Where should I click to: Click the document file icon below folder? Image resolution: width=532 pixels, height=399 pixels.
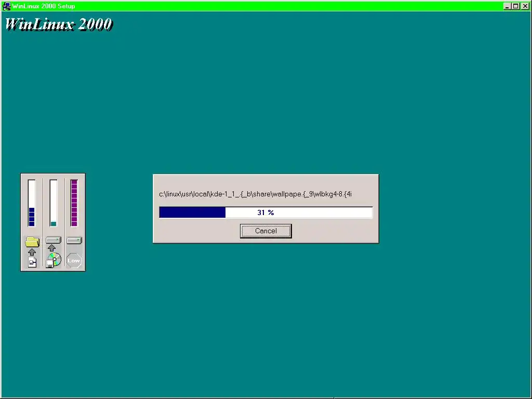point(32,262)
